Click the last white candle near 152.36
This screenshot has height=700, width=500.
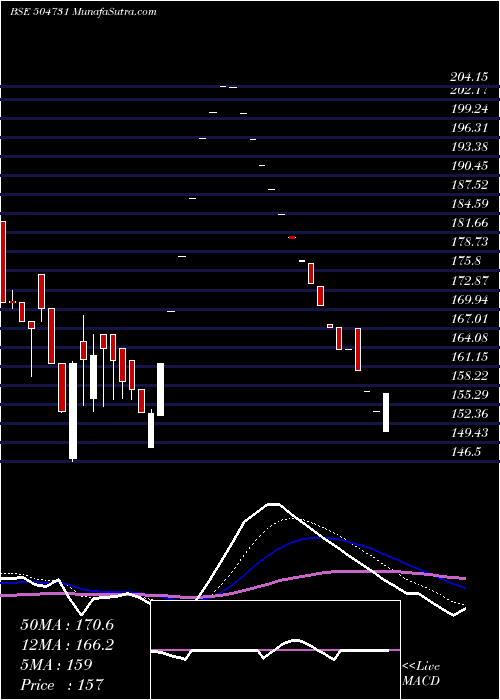click(386, 412)
